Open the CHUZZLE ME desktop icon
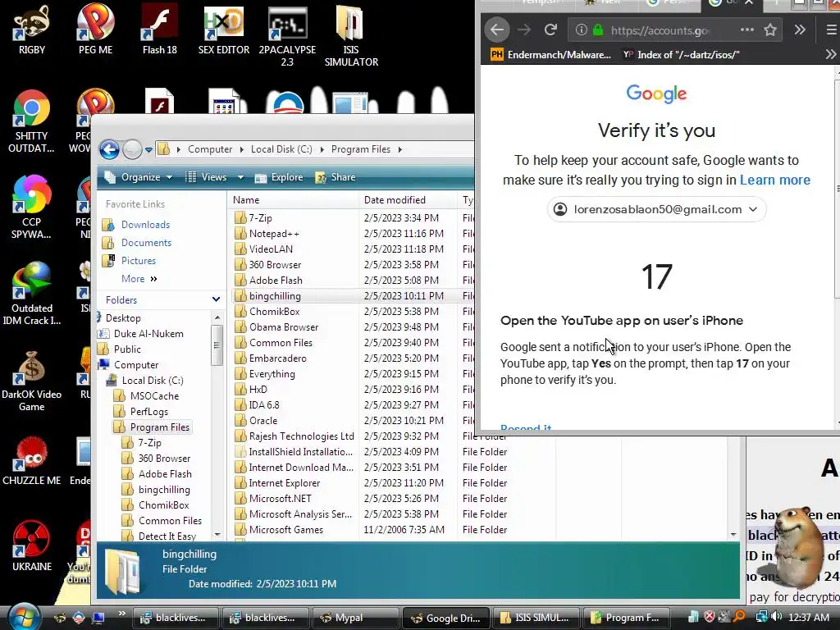 [x=32, y=462]
